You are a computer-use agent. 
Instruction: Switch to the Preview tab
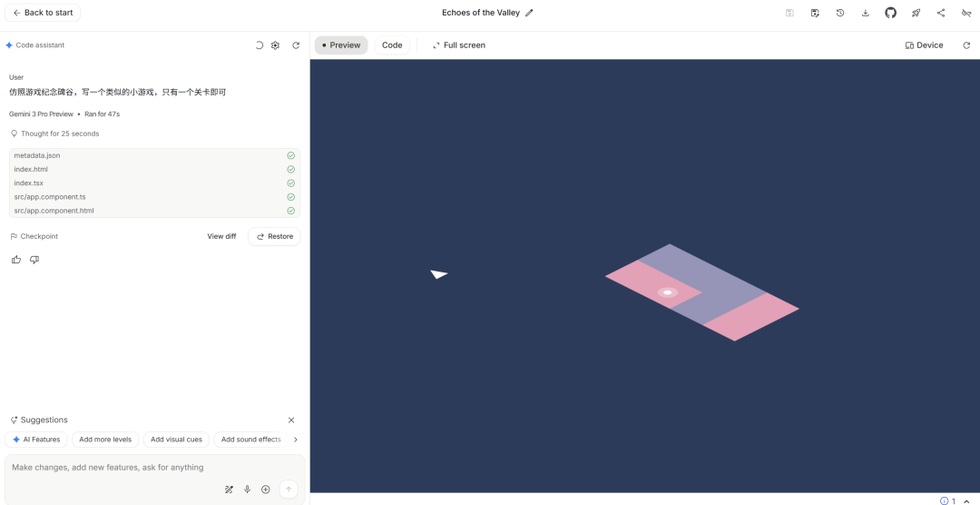[x=341, y=45]
